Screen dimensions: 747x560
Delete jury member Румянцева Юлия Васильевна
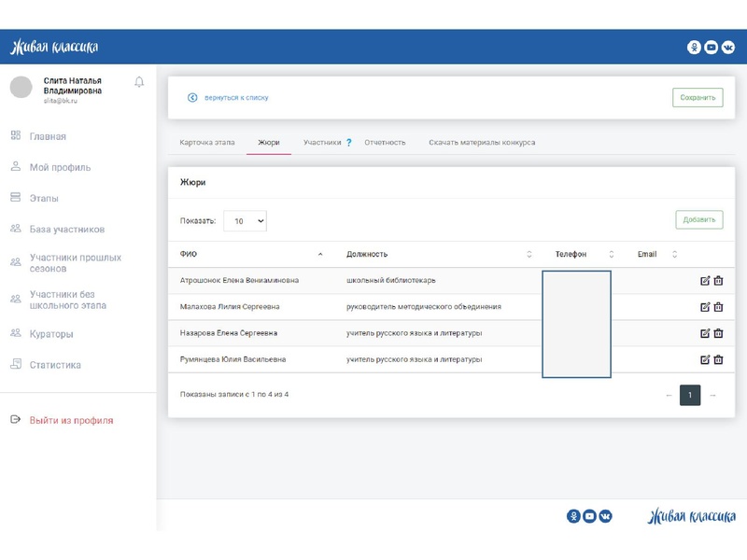click(x=718, y=359)
